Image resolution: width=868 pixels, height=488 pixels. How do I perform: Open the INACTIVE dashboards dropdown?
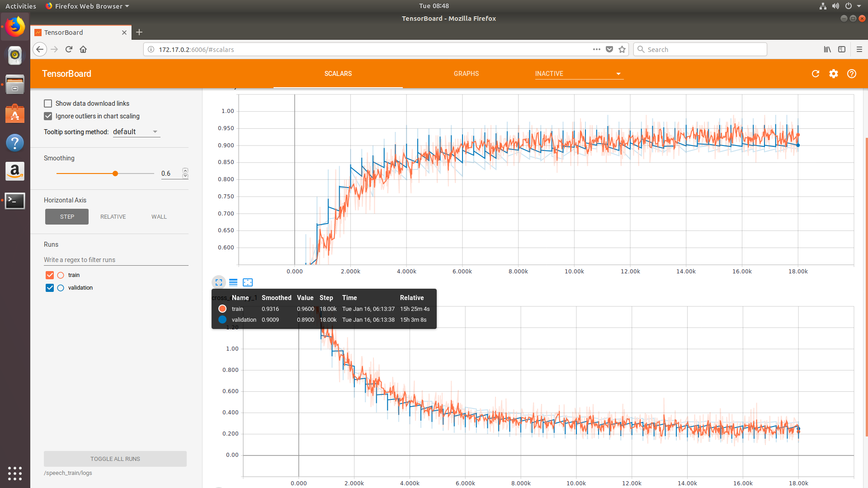point(579,74)
